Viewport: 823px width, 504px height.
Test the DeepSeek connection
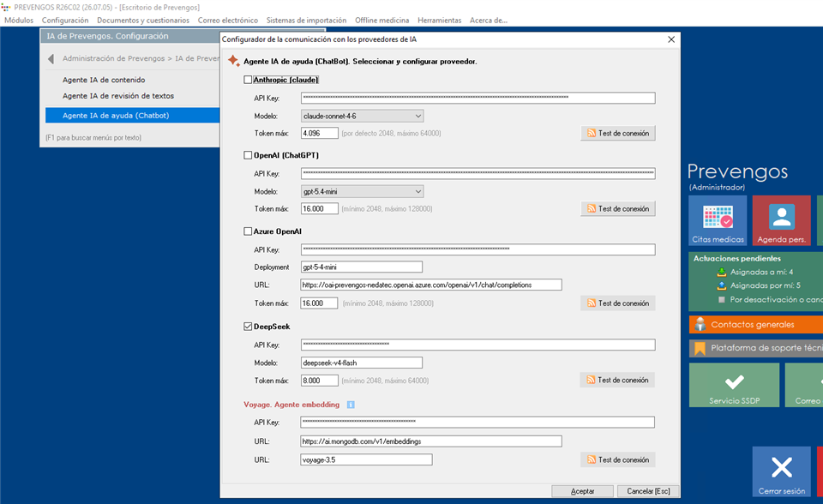pos(617,380)
